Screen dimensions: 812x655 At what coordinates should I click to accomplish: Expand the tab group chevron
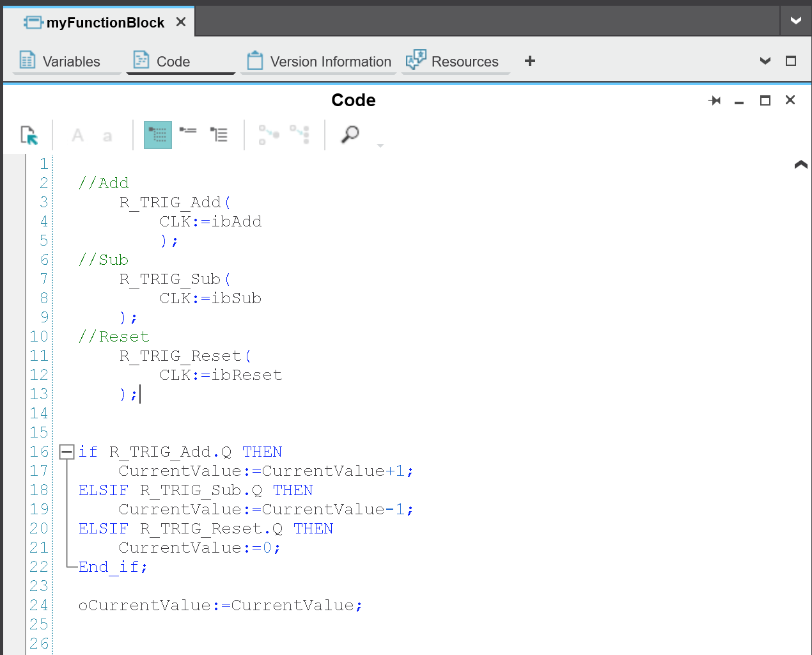coord(765,61)
